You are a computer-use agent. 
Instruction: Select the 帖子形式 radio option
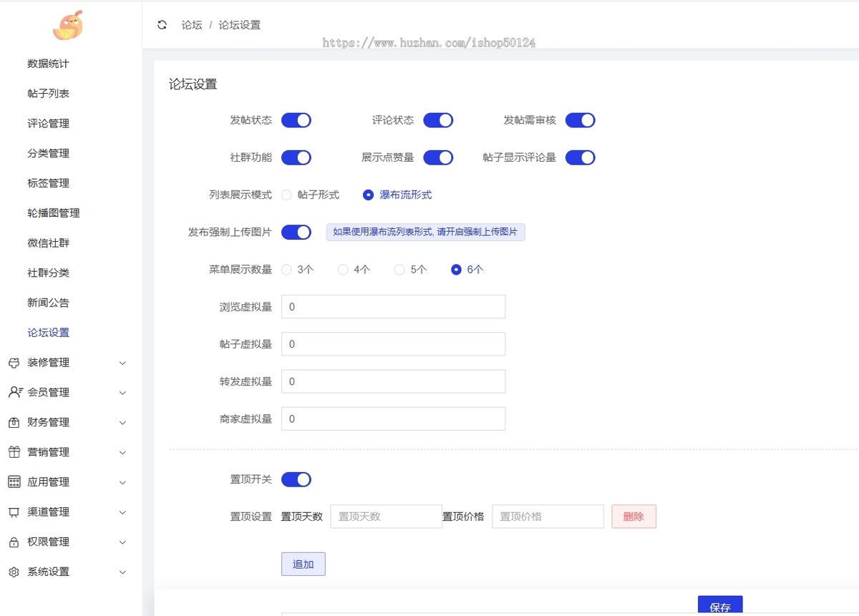tap(310, 195)
